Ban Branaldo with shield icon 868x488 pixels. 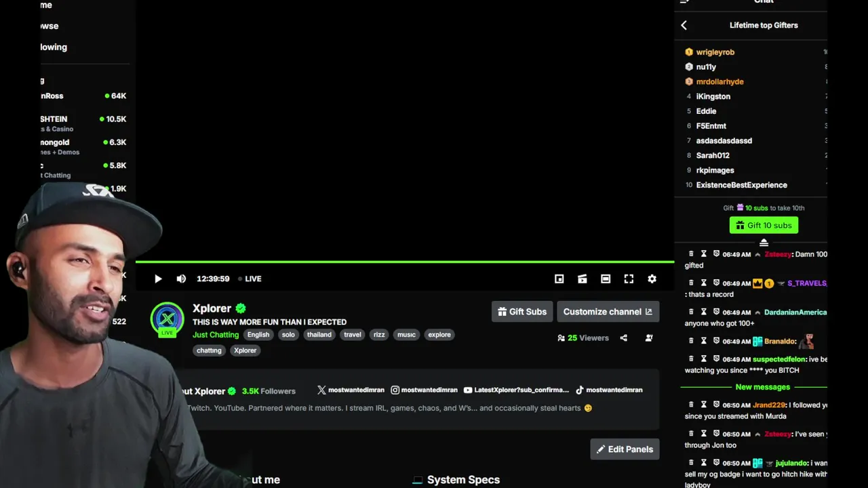[x=716, y=341]
